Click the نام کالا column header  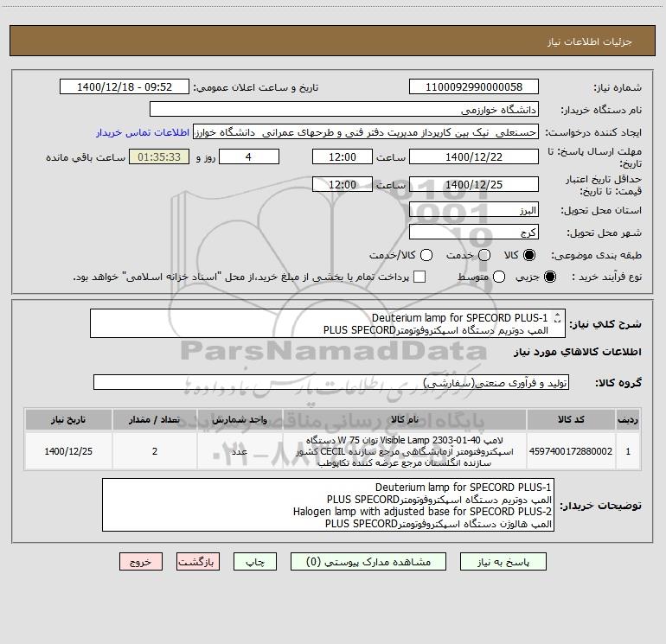click(405, 419)
